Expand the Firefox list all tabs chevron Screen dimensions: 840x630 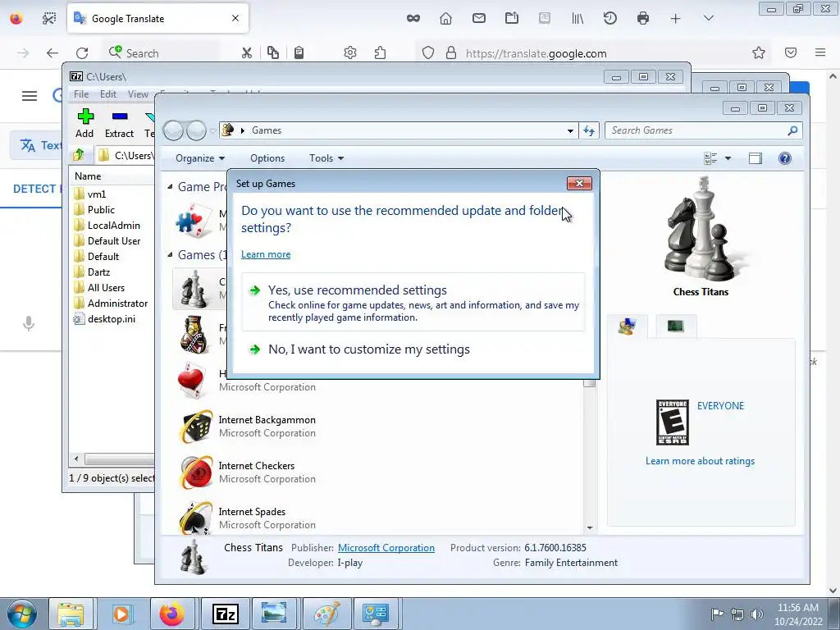708,19
